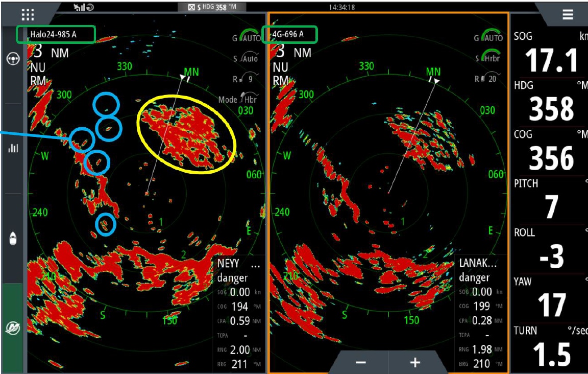Open the home apps grid icon
The width and height of the screenshot is (588, 374).
(28, 14)
